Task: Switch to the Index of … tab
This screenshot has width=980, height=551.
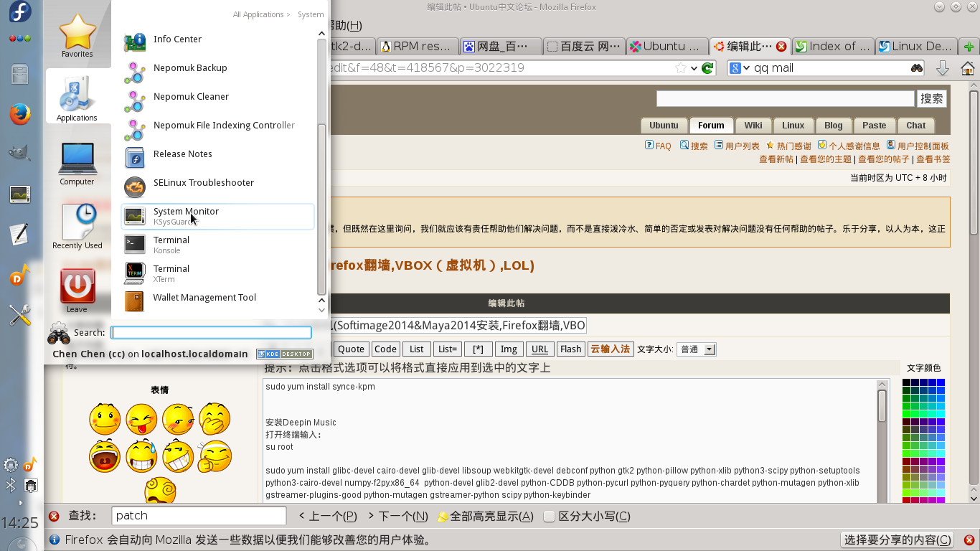Action: click(833, 46)
